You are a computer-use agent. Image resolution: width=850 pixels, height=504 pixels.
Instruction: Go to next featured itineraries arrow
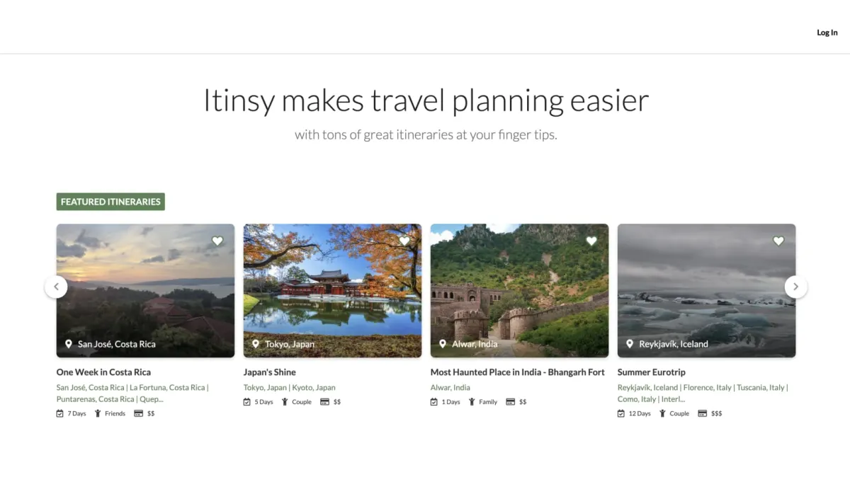click(795, 287)
